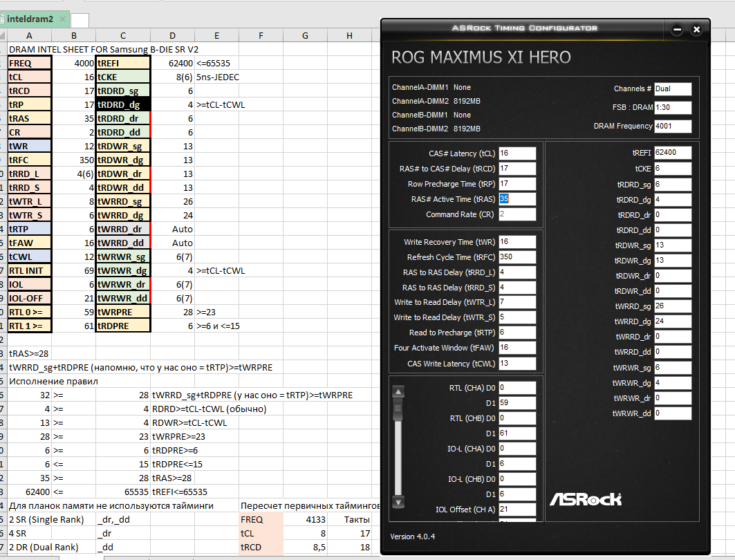Close the inteldram2 sheet tab
This screenshot has width=735, height=560.
[x=62, y=19]
